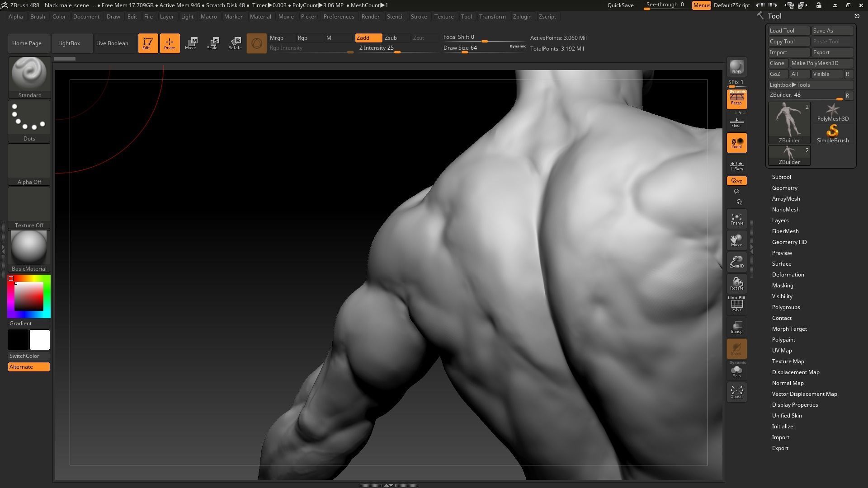Expand the Geometry section in the Tool palette
Image resolution: width=868 pixels, height=488 pixels.
point(784,188)
